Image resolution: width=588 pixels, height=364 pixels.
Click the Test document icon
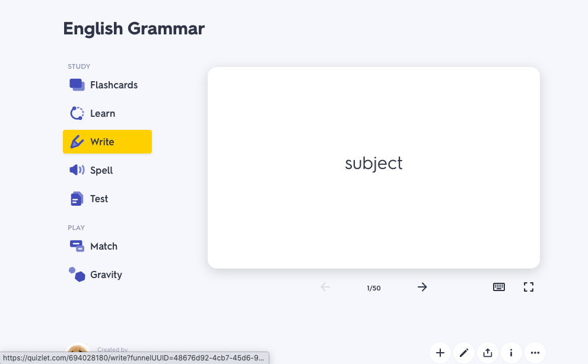[x=77, y=199]
